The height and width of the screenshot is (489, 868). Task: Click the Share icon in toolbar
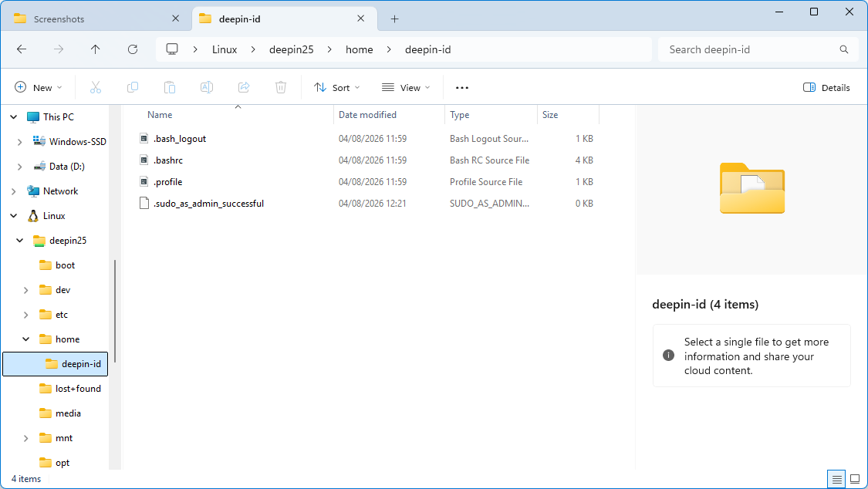(x=244, y=87)
